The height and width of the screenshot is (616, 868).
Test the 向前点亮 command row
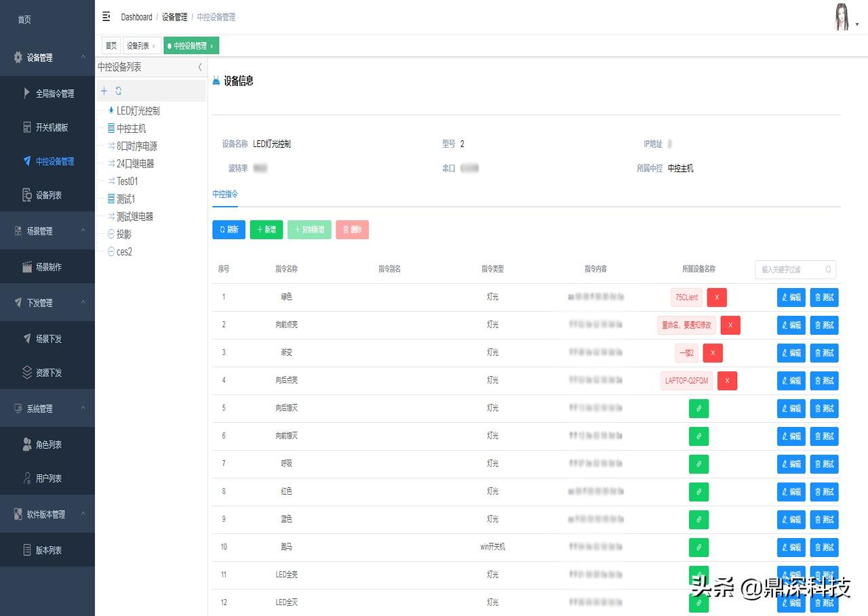point(825,325)
